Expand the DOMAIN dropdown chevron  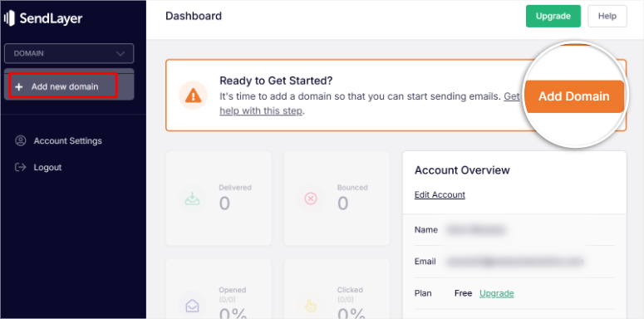[120, 53]
